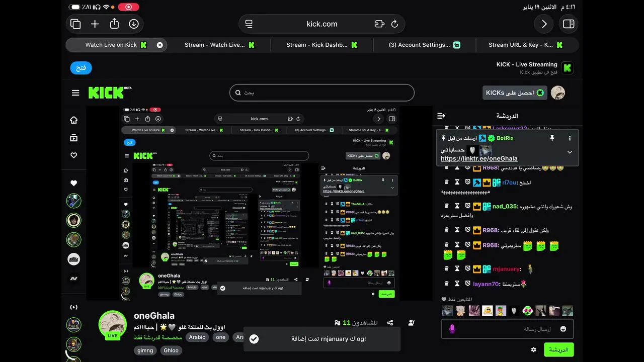644x362 pixels.
Task: Click the filled heart icon in sidebar
Action: pyautogui.click(x=74, y=184)
